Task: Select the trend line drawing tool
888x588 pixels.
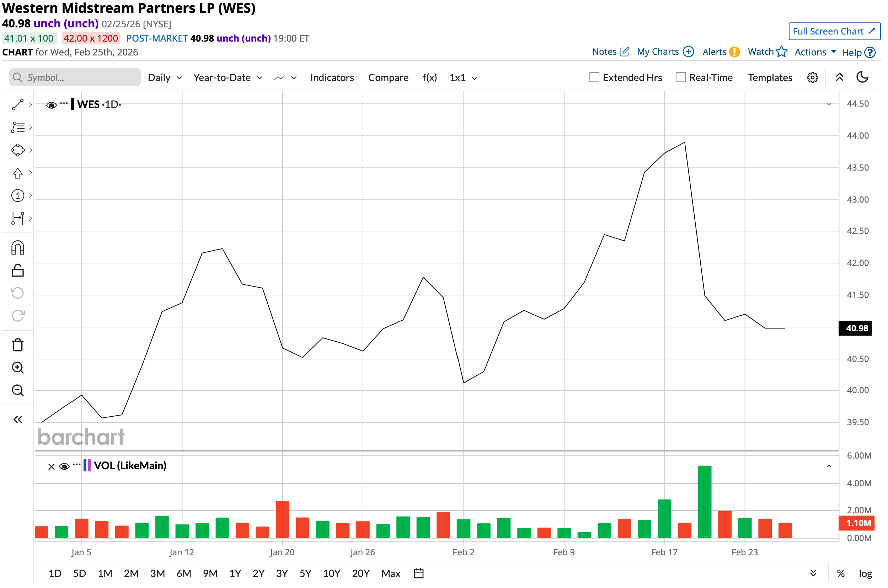Action: pyautogui.click(x=18, y=105)
